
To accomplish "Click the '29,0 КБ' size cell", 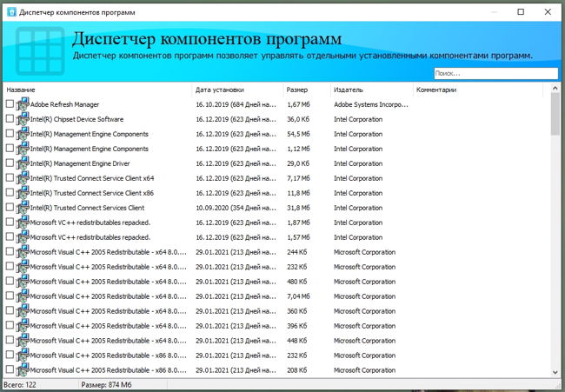I will point(298,164).
